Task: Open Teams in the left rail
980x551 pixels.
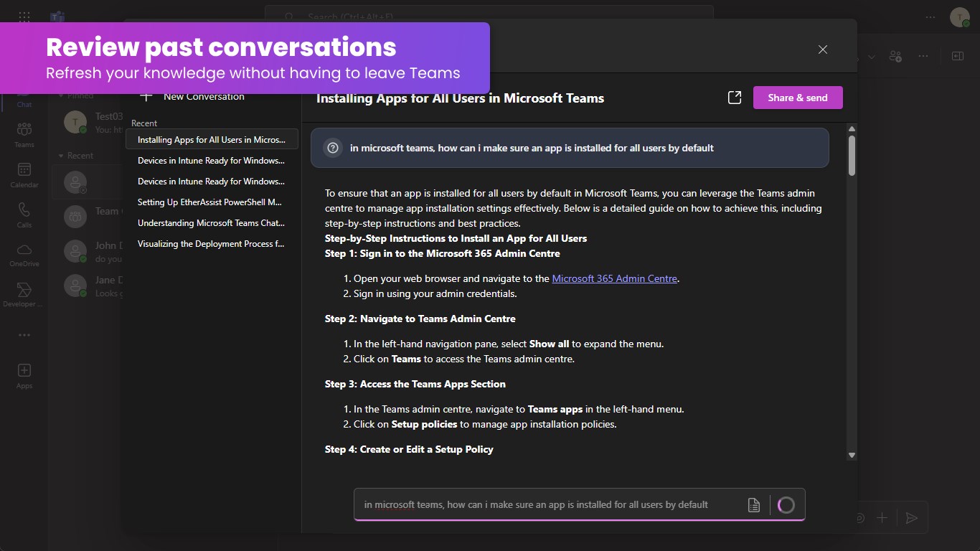Action: [24, 134]
